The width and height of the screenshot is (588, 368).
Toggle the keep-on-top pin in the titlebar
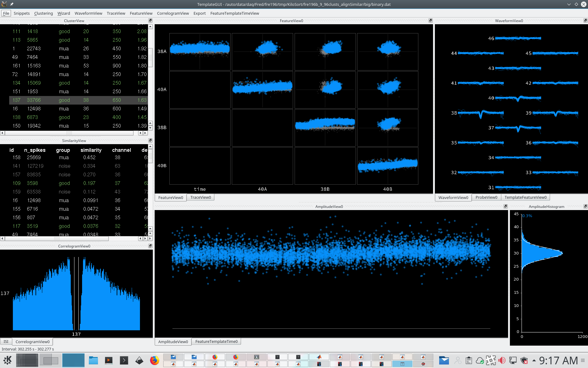(x=12, y=4)
